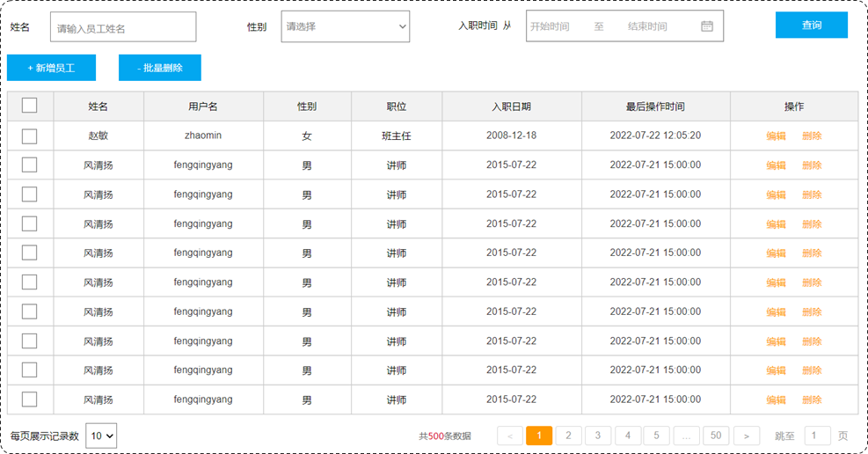Viewport: 868px width, 454px height.
Task: Click the hire date 2008-12-18
Action: pyautogui.click(x=512, y=135)
